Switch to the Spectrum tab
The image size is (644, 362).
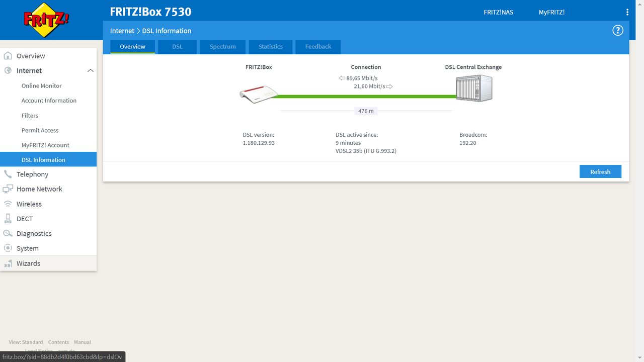223,47
